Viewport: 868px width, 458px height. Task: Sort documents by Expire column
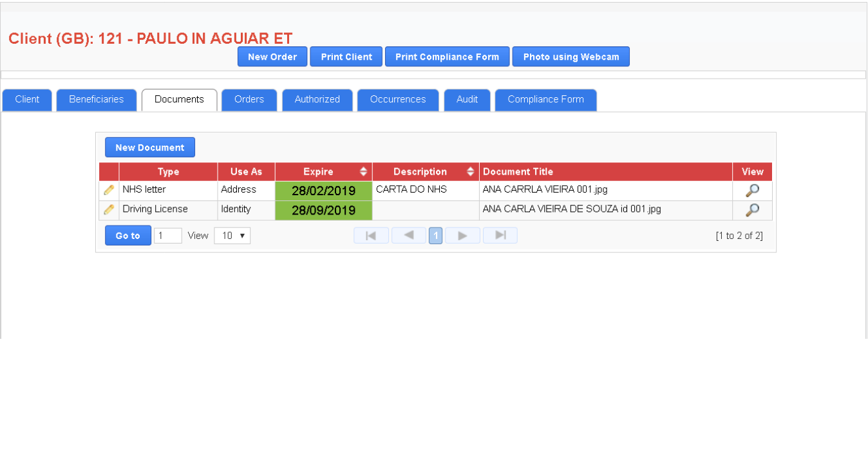[x=363, y=172]
